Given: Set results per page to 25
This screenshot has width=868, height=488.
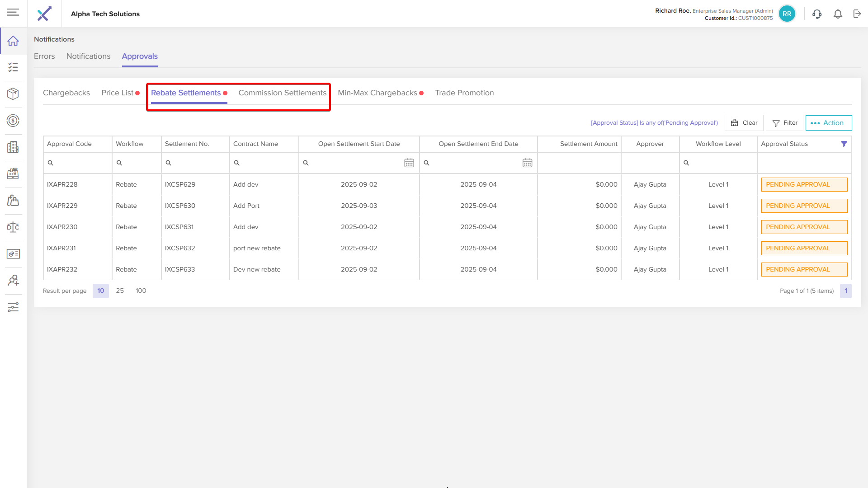Looking at the screenshot, I should (120, 291).
